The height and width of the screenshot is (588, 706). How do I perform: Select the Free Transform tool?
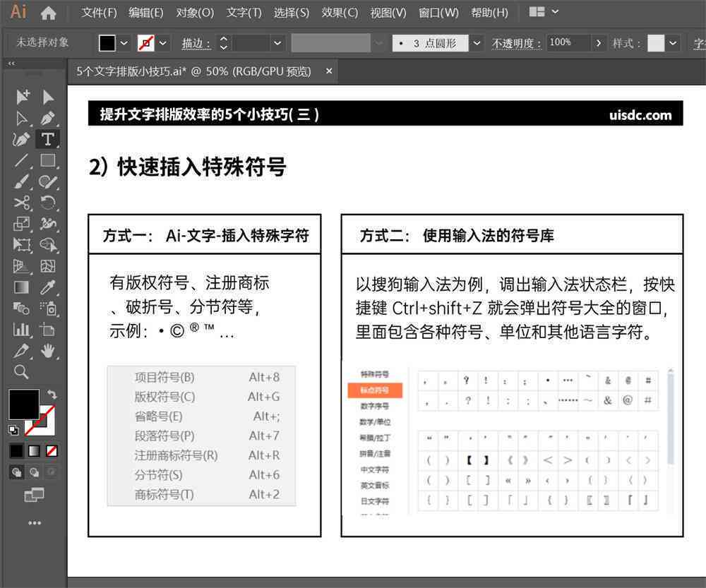coord(21,245)
